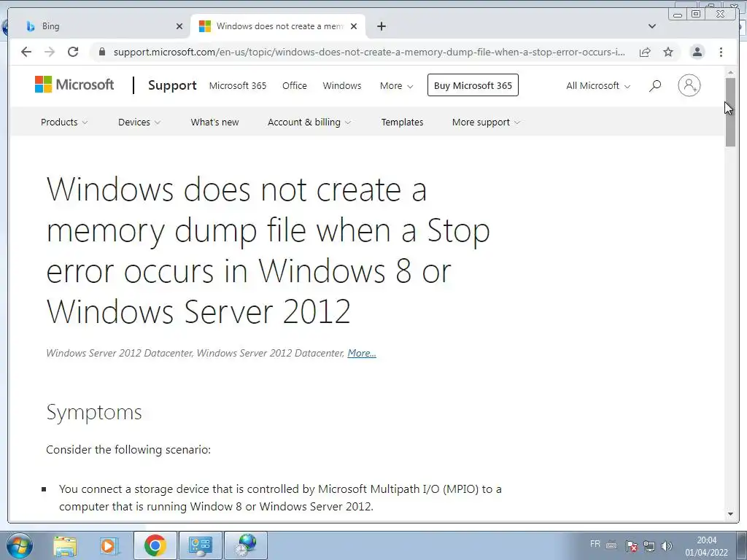This screenshot has height=560, width=747.
Task: View site security lock info
Action: pos(102,52)
